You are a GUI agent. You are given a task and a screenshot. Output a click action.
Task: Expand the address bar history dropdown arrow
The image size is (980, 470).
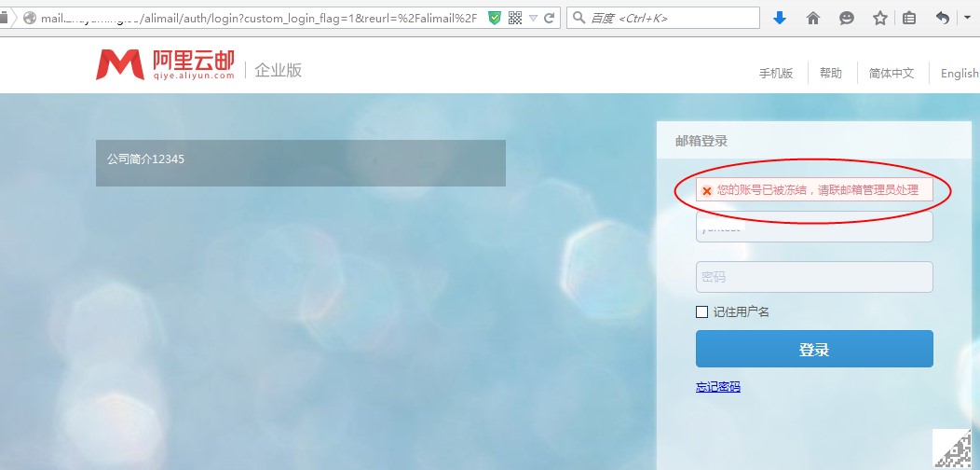pos(533,18)
